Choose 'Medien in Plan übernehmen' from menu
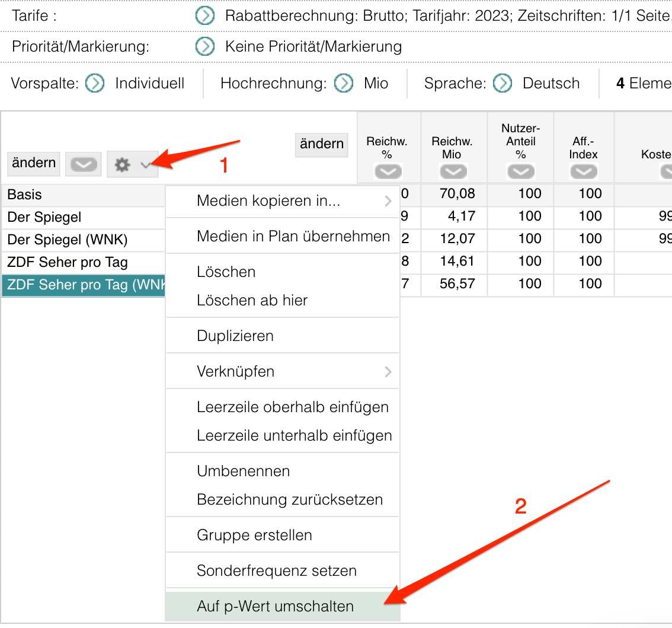This screenshot has width=672, height=628. pos(293,237)
